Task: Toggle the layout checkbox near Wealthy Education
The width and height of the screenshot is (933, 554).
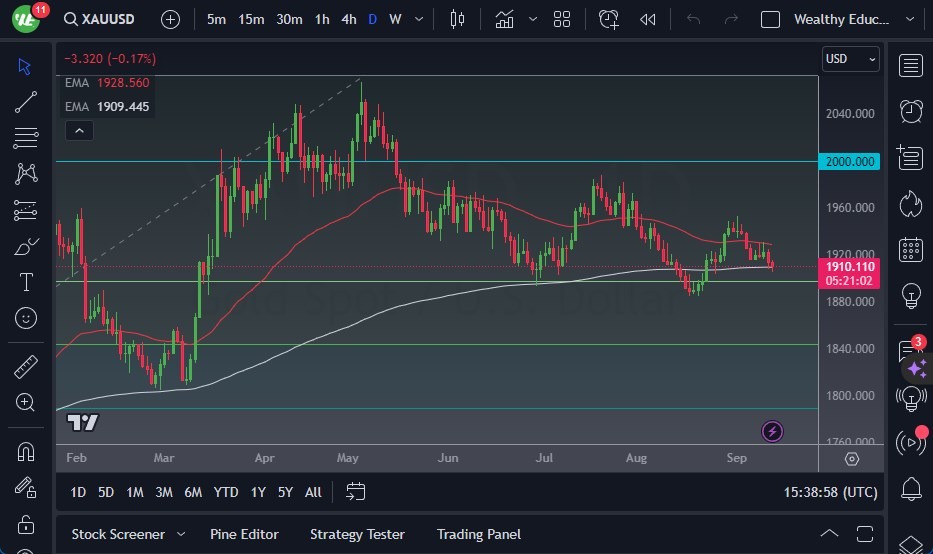Action: [770, 19]
